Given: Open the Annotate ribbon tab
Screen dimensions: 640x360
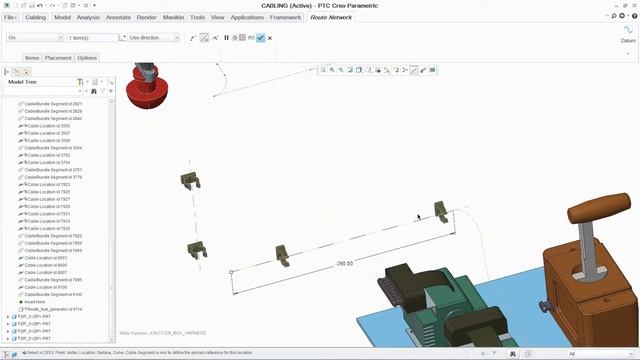Looking at the screenshot, I should click(x=118, y=18).
